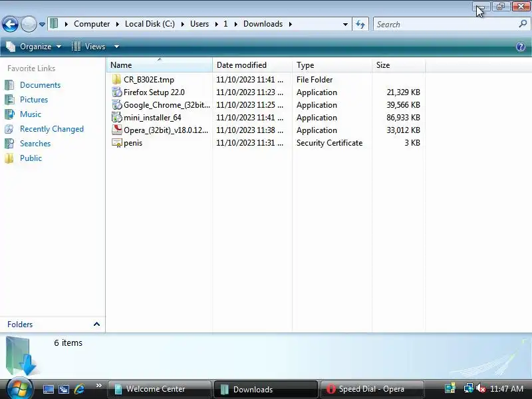
Task: Click the 'File Folder' type cell
Action: click(x=315, y=80)
